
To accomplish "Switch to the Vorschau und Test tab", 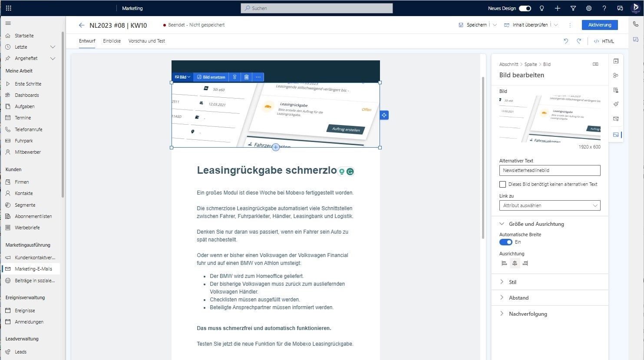I will coord(146,40).
